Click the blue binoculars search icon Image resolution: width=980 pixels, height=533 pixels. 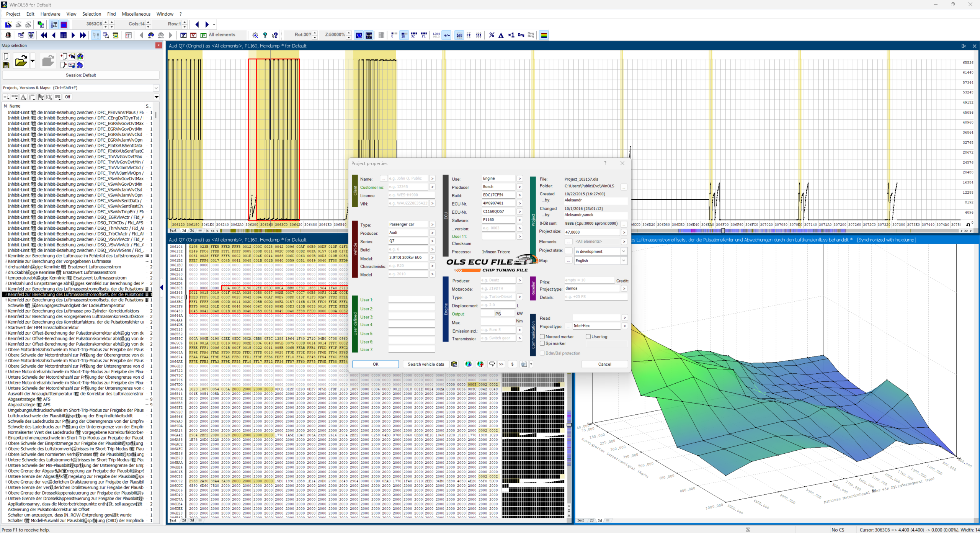pyautogui.click(x=151, y=35)
